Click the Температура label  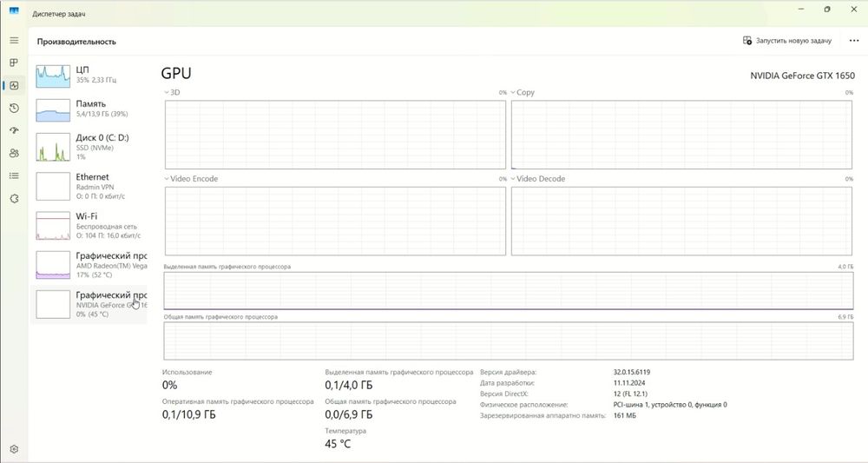pyautogui.click(x=345, y=431)
